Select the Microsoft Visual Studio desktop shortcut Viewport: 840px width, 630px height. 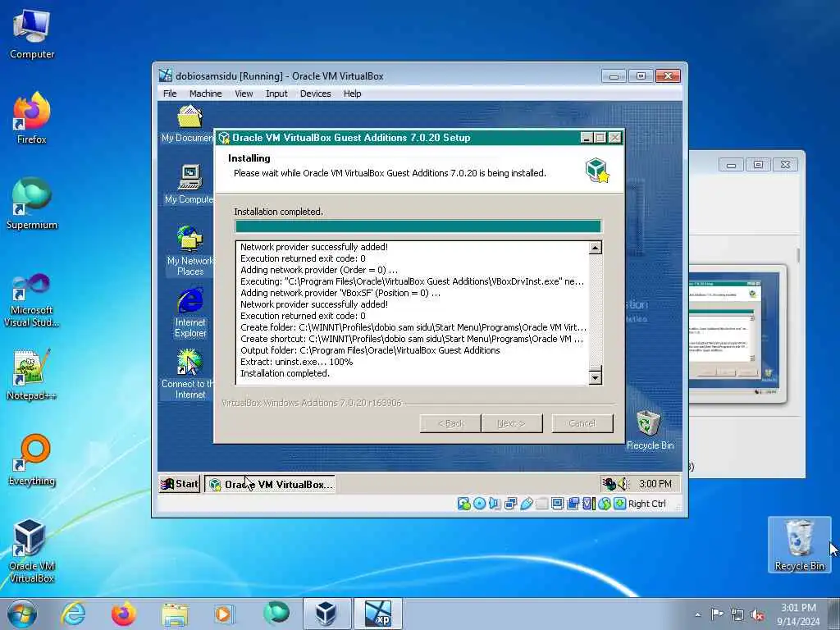(32, 300)
